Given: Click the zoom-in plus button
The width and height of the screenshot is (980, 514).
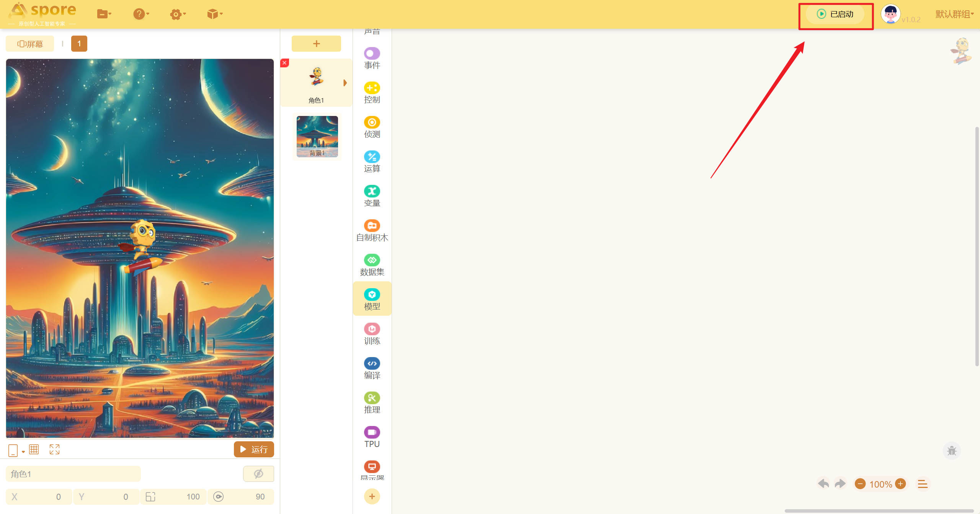Looking at the screenshot, I should click(901, 484).
